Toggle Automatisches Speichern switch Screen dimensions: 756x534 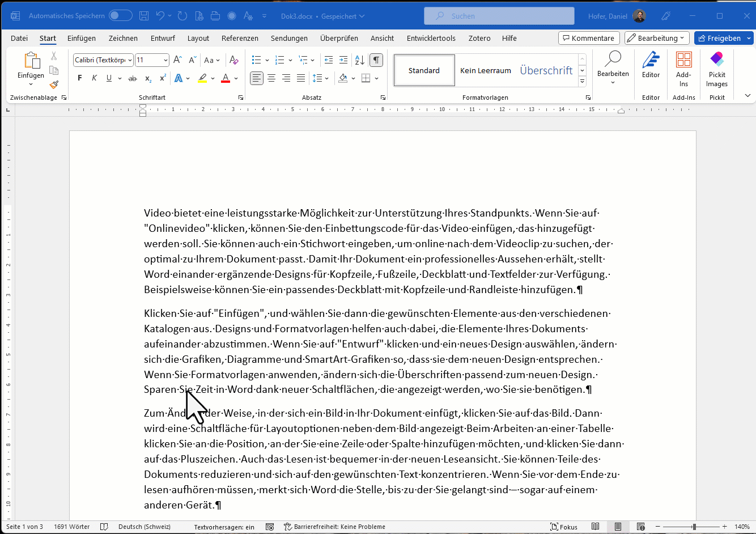pos(121,16)
